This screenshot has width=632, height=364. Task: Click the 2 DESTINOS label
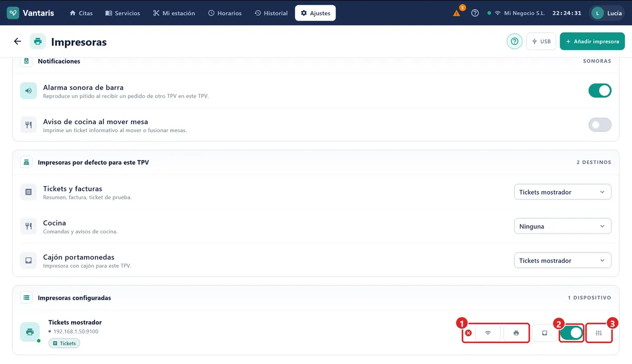click(594, 163)
